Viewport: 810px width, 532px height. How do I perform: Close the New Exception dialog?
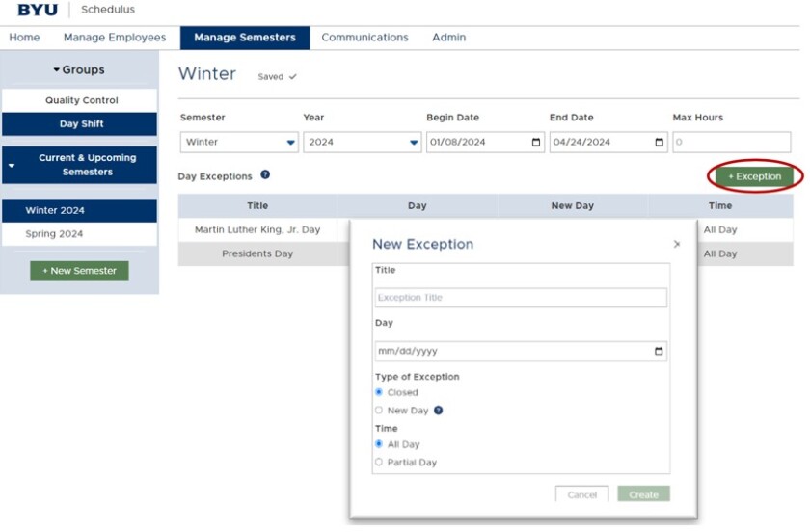(676, 245)
